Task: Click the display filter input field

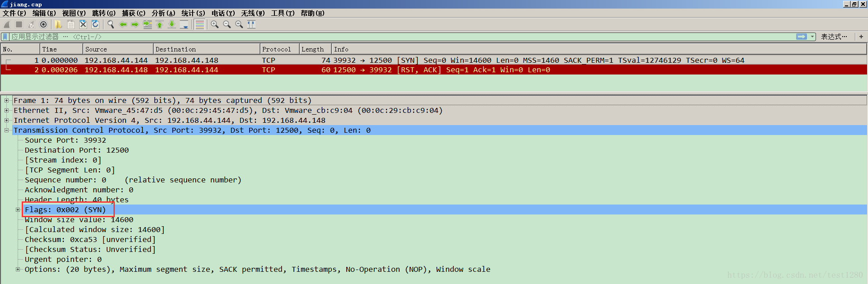Action: pyautogui.click(x=402, y=37)
